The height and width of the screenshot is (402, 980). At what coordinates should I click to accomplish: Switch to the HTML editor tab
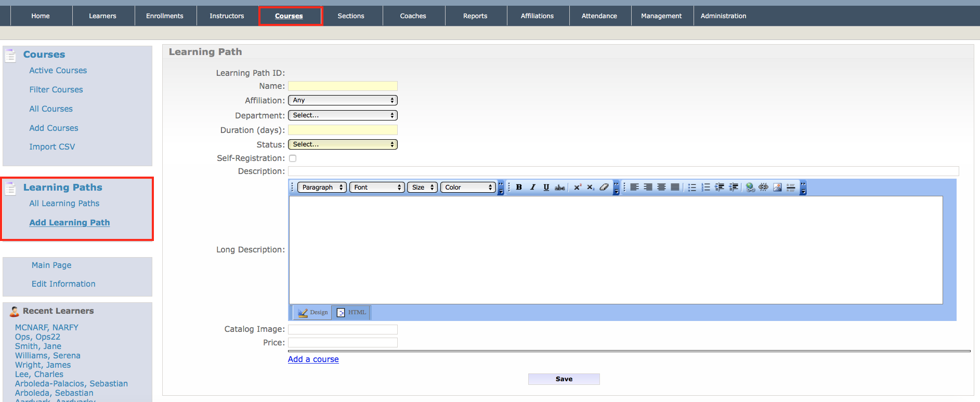351,312
